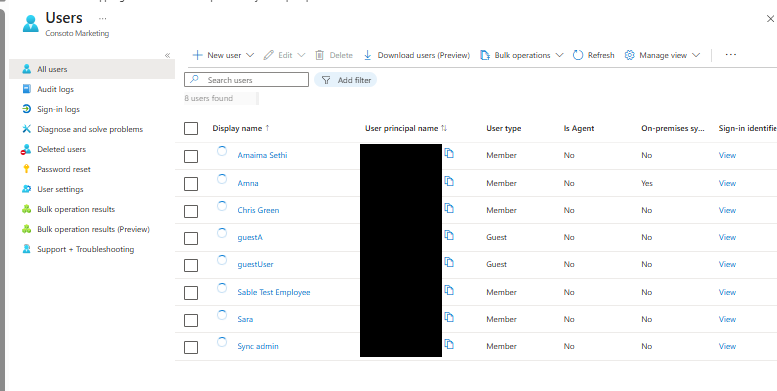Click the Users page avatar icon
The height and width of the screenshot is (391, 777).
coord(31,23)
